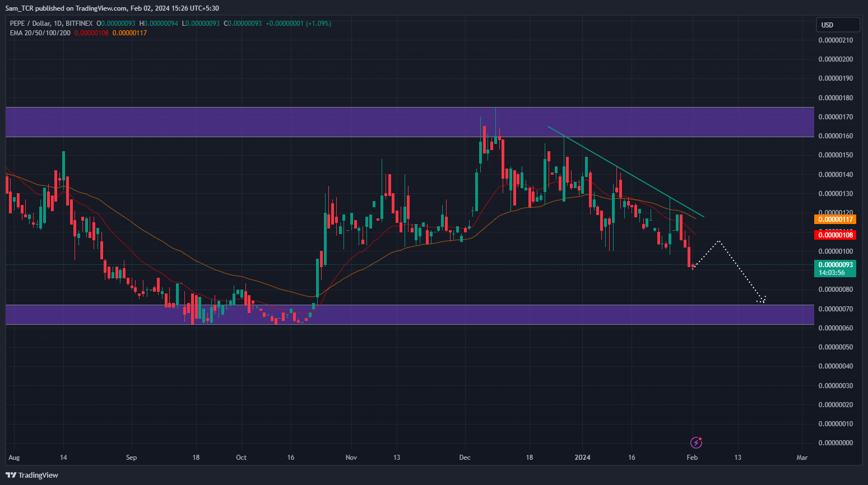Click the purple lightning event icon
The width and height of the screenshot is (868, 485).
[x=696, y=443]
